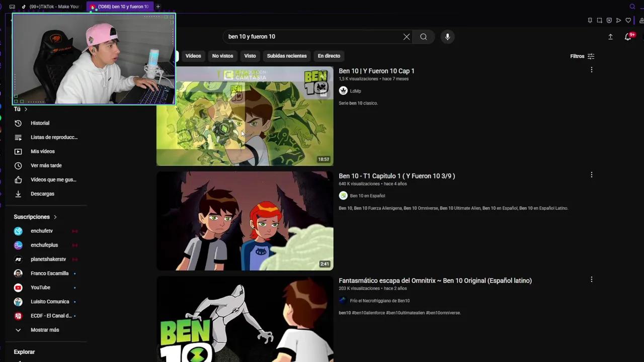
Task: Click Frío el Necrofriggiano de Ben10 channel name
Action: pos(380,301)
